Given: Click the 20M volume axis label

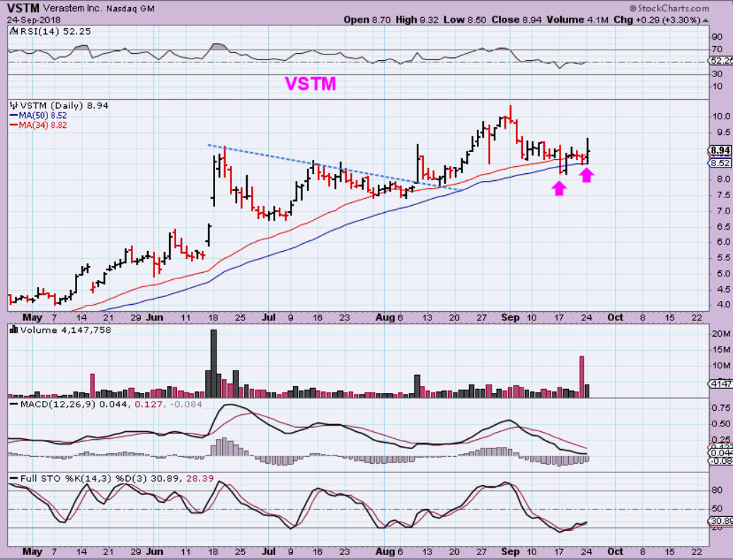Looking at the screenshot, I should click(x=721, y=334).
